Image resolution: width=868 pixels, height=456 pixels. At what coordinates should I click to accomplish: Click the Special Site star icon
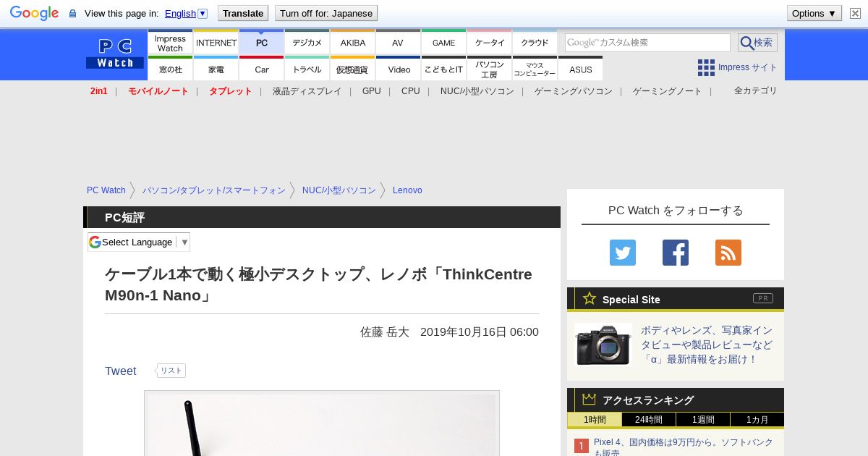point(590,298)
